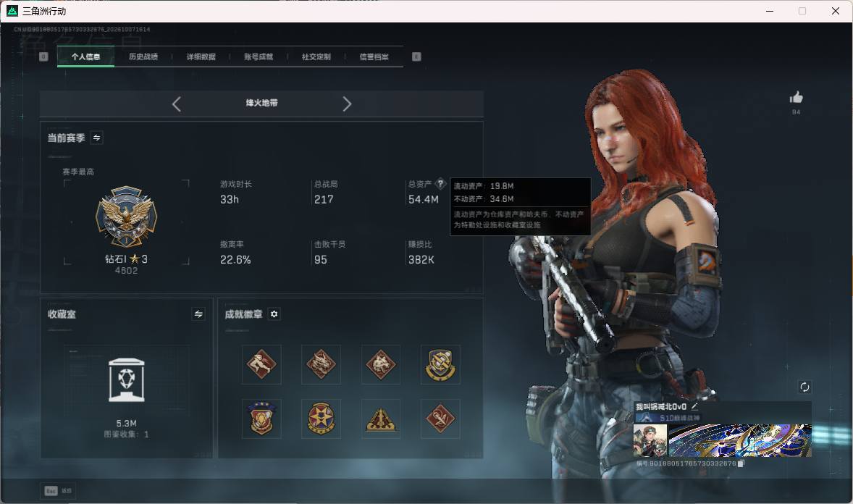The height and width of the screenshot is (504, 853).
Task: Click the star circle medal badge
Action: tap(321, 419)
